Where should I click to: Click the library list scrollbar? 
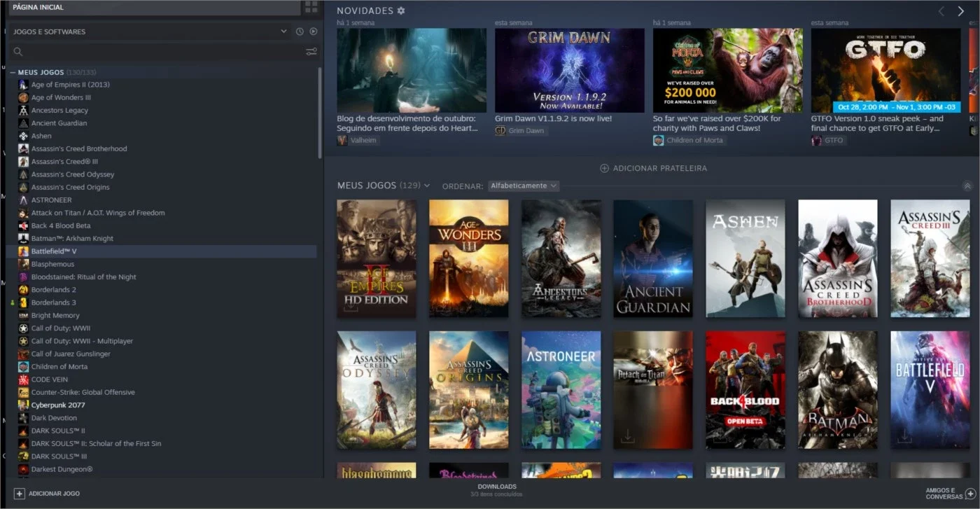pos(321,112)
